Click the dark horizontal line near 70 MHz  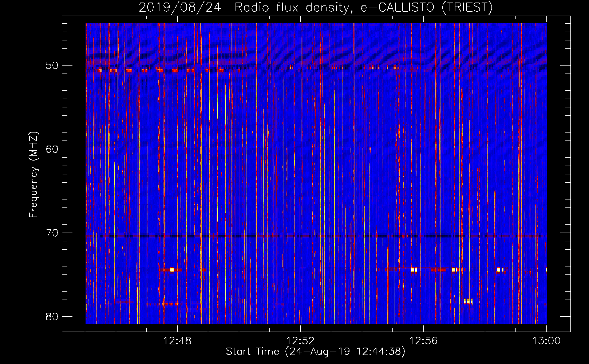[316, 236]
